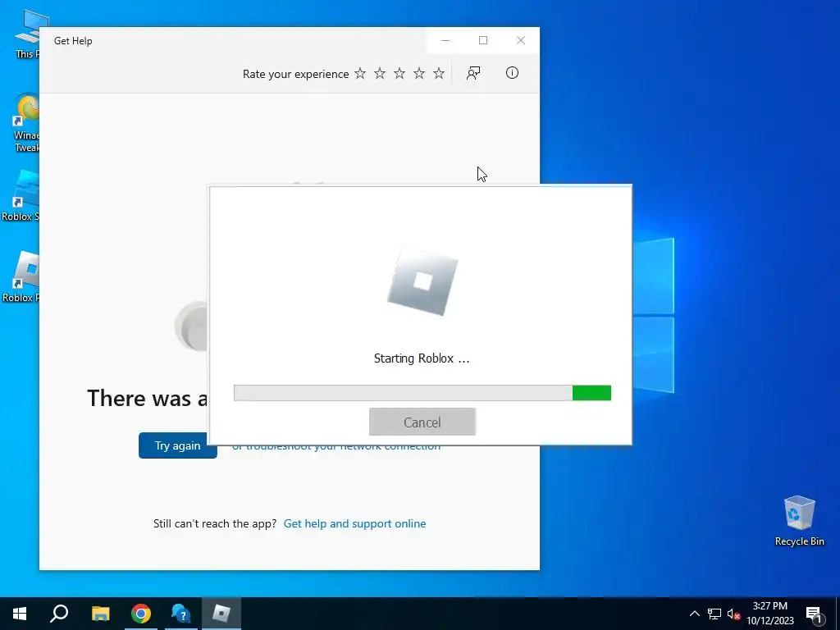Rate experience with first star

tap(360, 73)
